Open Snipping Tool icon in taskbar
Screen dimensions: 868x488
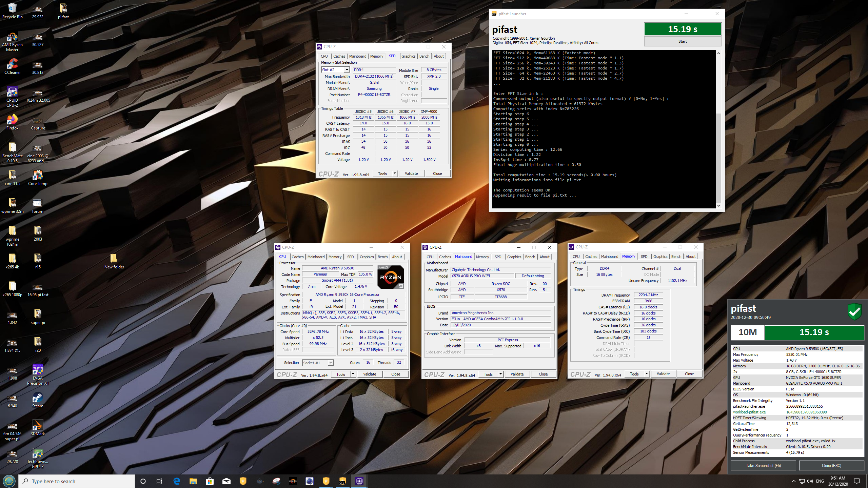tap(276, 481)
